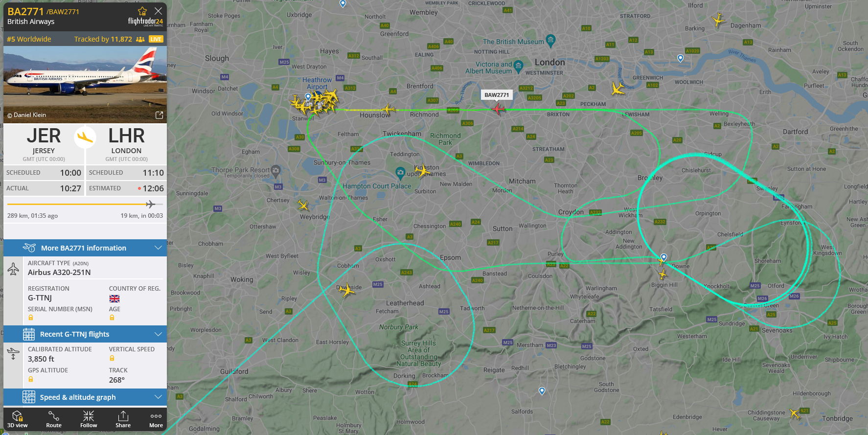Click the locked Vertical Speed padlock
The width and height of the screenshot is (868, 435).
(112, 358)
